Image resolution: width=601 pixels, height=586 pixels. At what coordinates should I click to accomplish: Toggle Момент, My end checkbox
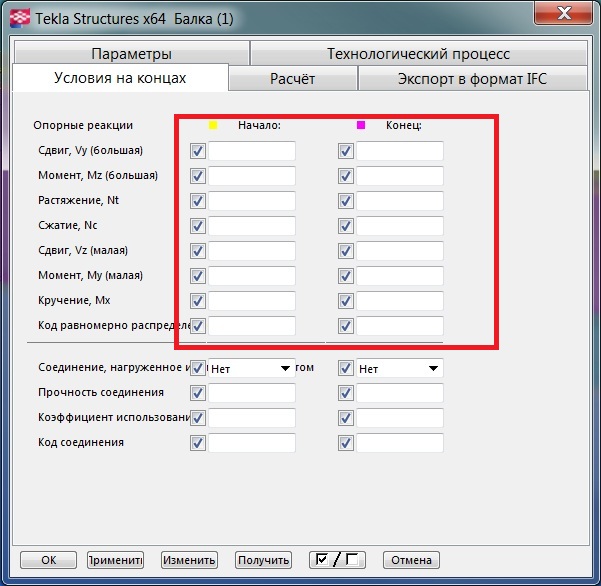click(346, 276)
